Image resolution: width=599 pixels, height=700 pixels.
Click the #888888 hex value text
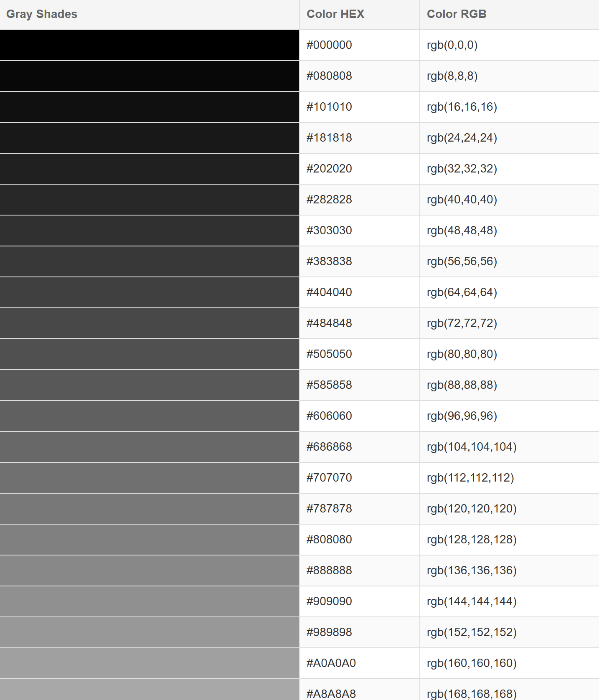[329, 571]
